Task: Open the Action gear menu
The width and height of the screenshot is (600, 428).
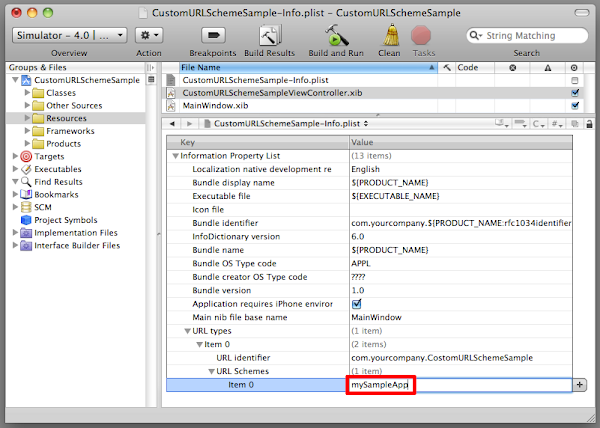Action: (x=149, y=36)
